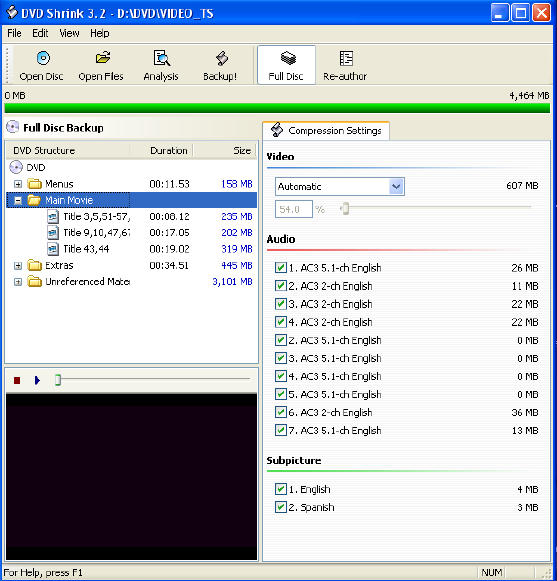This screenshot has width=557, height=581.
Task: Click the DVD disc icon in structure tree
Action: click(16, 167)
